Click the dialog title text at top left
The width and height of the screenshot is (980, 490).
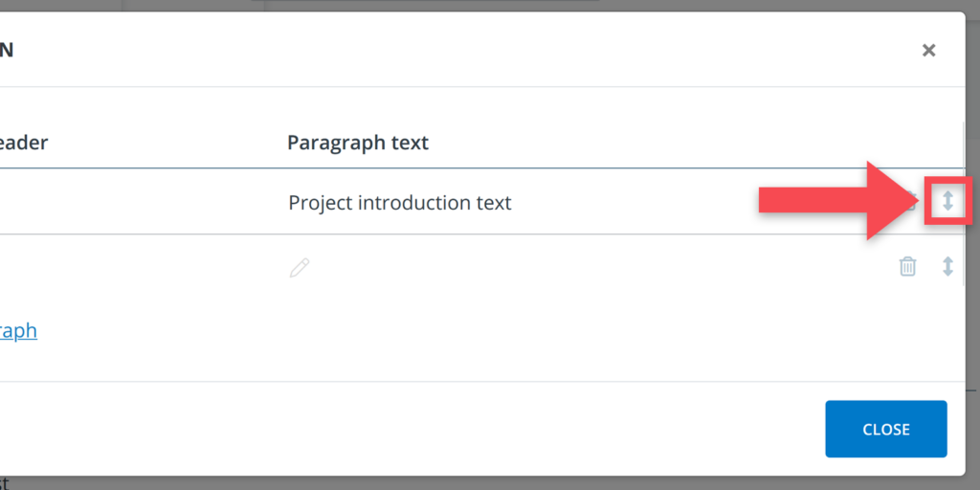(x=7, y=51)
